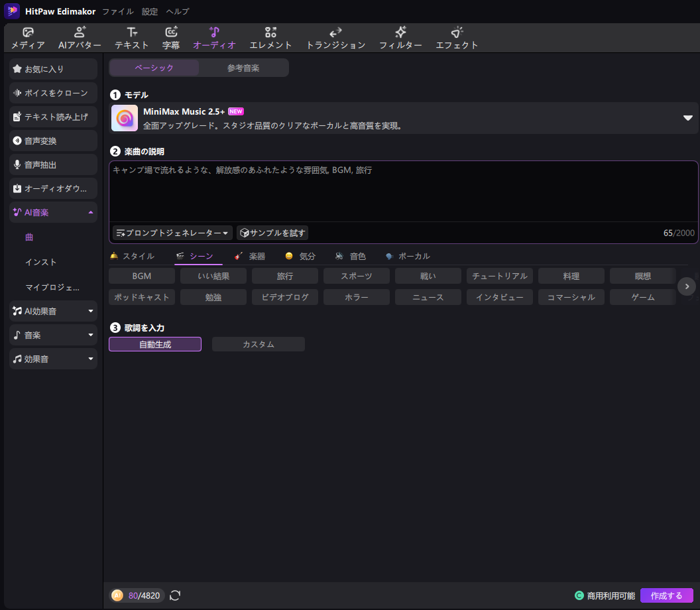
Task: Toggle the 瞑想 scene tag
Action: click(643, 276)
